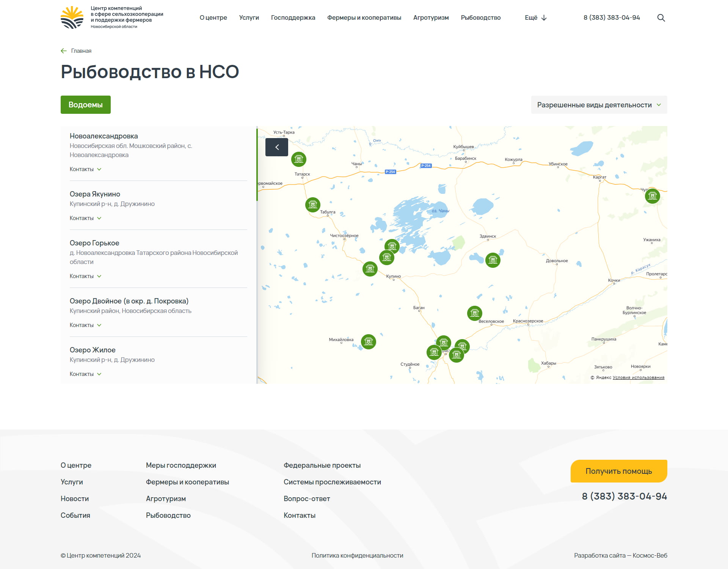Image resolution: width=728 pixels, height=569 pixels.
Task: Open Господдержка menu item
Action: tap(293, 18)
